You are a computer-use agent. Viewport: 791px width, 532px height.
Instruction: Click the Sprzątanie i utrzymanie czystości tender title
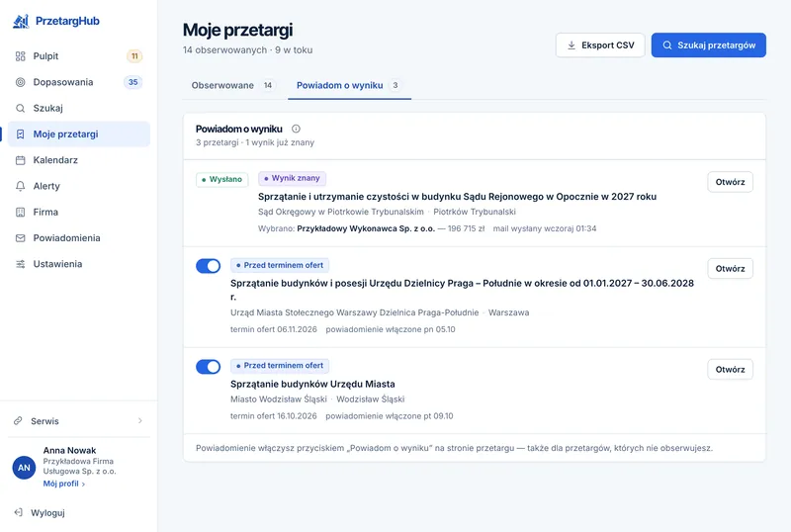[457, 197]
